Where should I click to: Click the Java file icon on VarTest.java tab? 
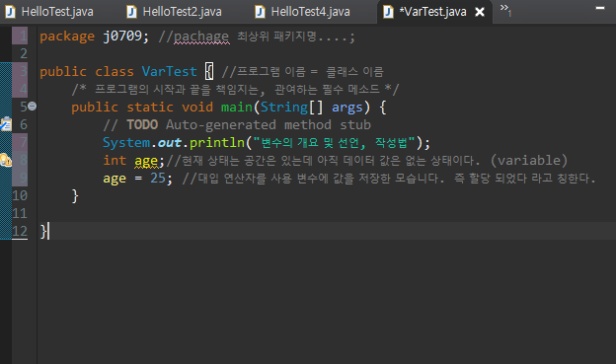[x=388, y=12]
